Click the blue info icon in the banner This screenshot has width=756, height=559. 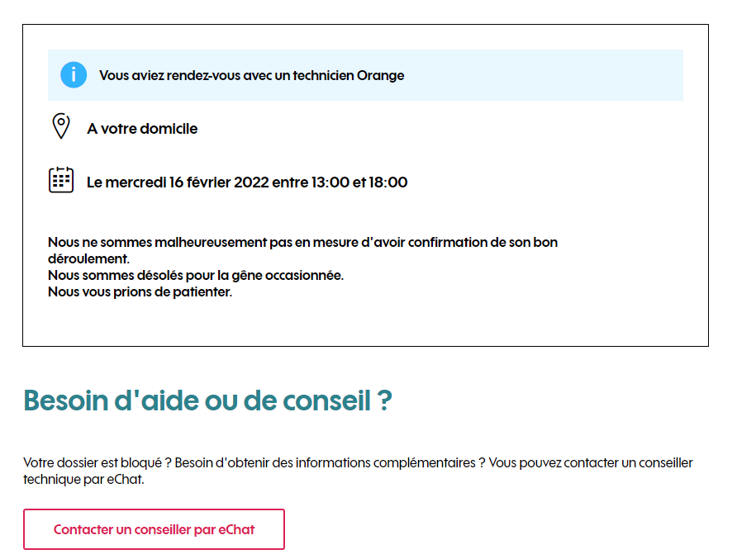click(x=74, y=74)
